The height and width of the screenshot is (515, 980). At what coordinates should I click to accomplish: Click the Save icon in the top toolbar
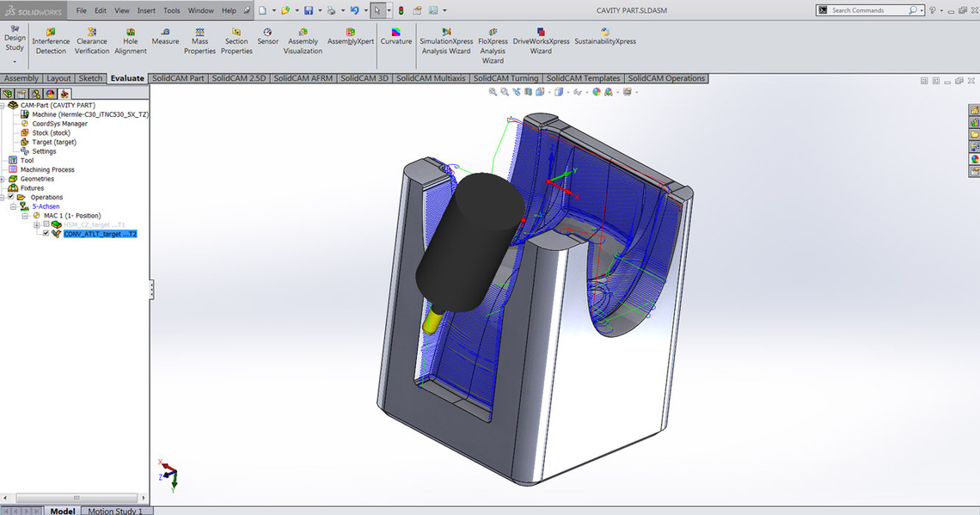point(309,10)
